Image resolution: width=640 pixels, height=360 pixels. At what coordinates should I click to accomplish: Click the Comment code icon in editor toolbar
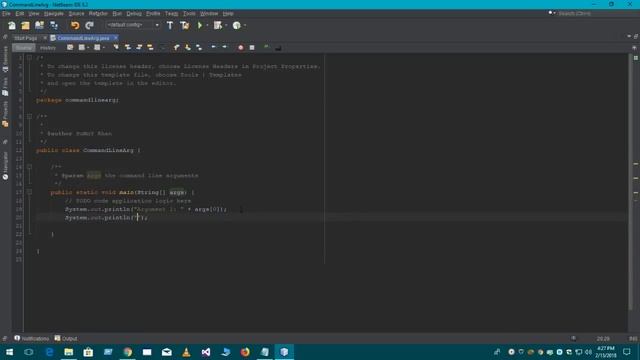(x=266, y=48)
